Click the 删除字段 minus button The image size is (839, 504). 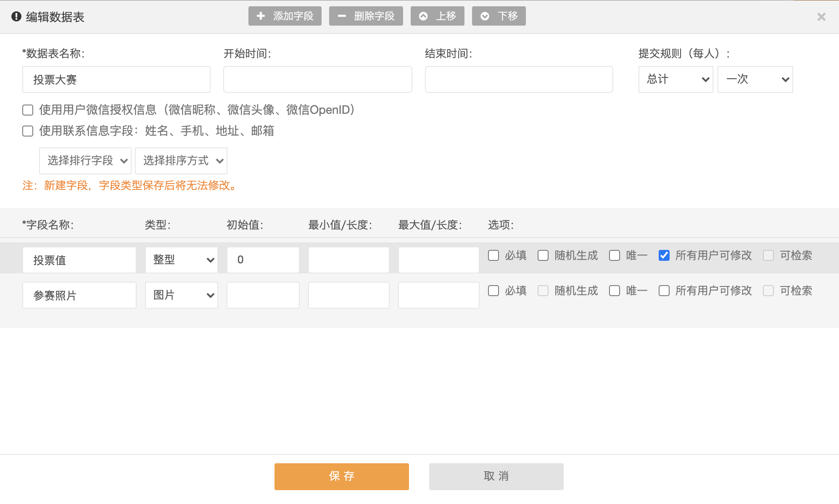click(x=366, y=16)
